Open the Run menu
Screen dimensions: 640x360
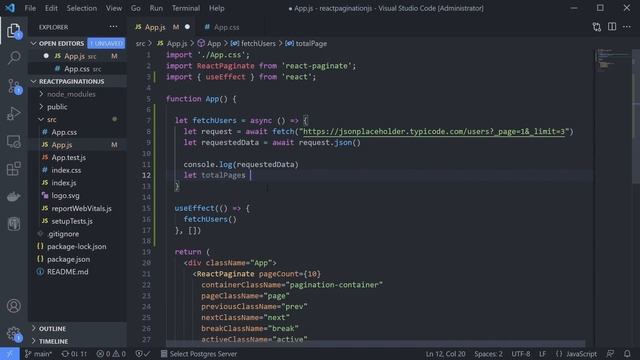tap(156, 8)
